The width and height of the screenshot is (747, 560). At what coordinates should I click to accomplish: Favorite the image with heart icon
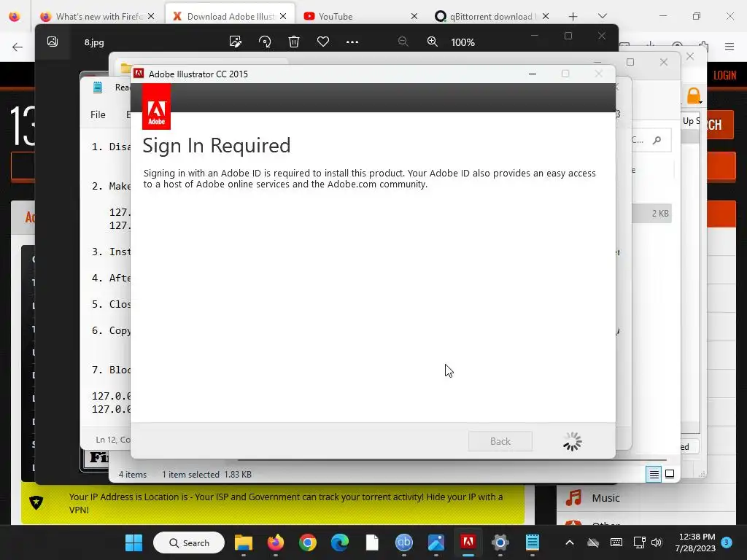point(323,42)
